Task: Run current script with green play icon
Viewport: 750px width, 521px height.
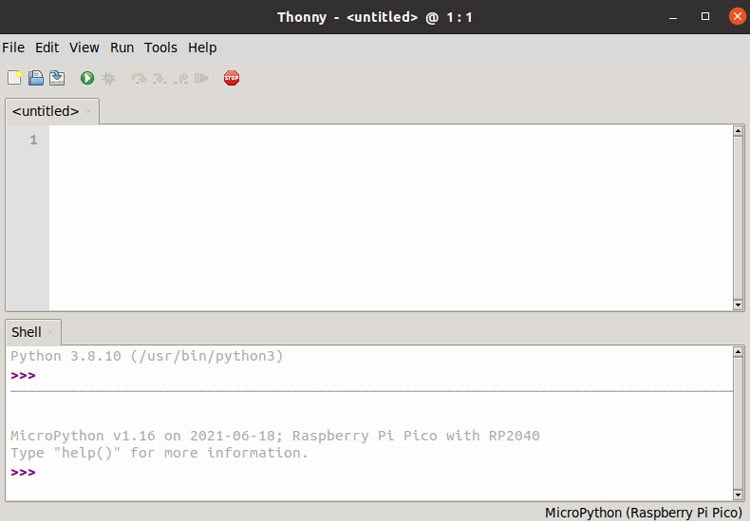Action: [87, 78]
